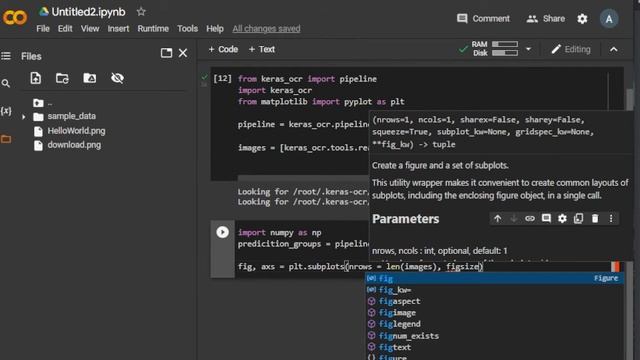The height and width of the screenshot is (360, 640).
Task: Move the cell down
Action: pos(513,218)
